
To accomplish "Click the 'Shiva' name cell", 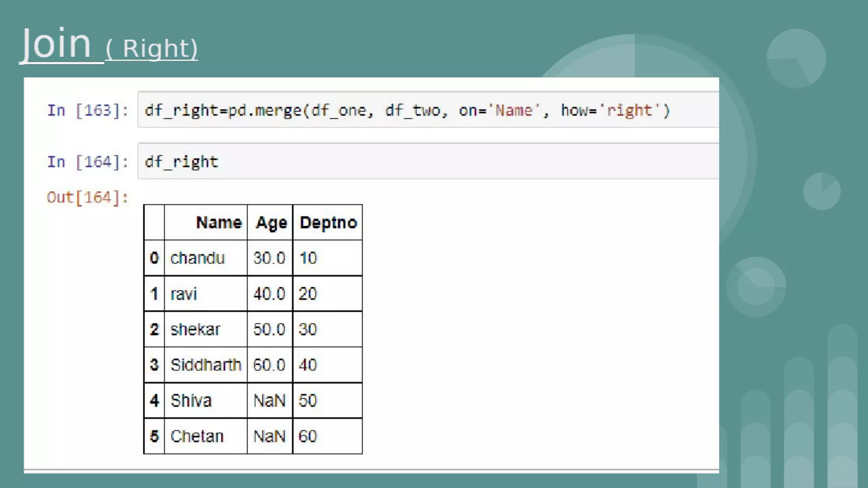I will pos(191,400).
